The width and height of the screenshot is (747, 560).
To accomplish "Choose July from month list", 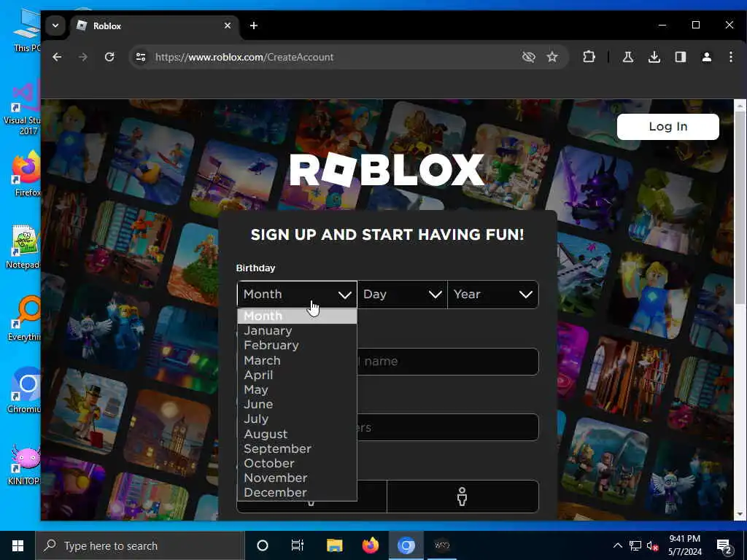I will coord(297,419).
